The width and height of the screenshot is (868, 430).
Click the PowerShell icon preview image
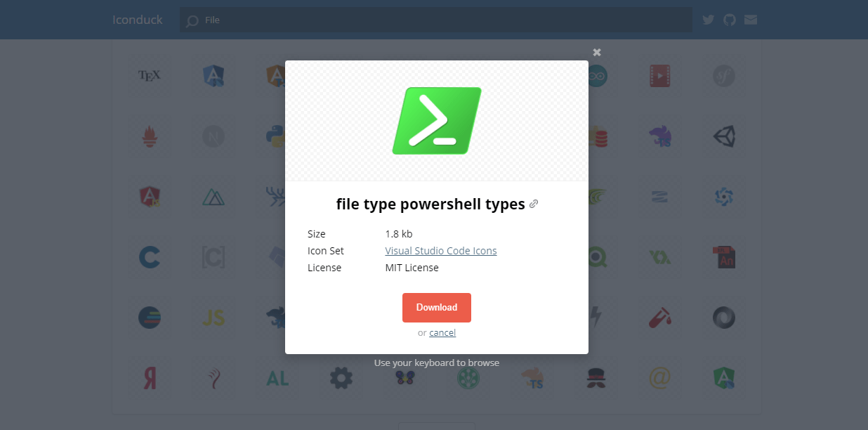(x=437, y=121)
